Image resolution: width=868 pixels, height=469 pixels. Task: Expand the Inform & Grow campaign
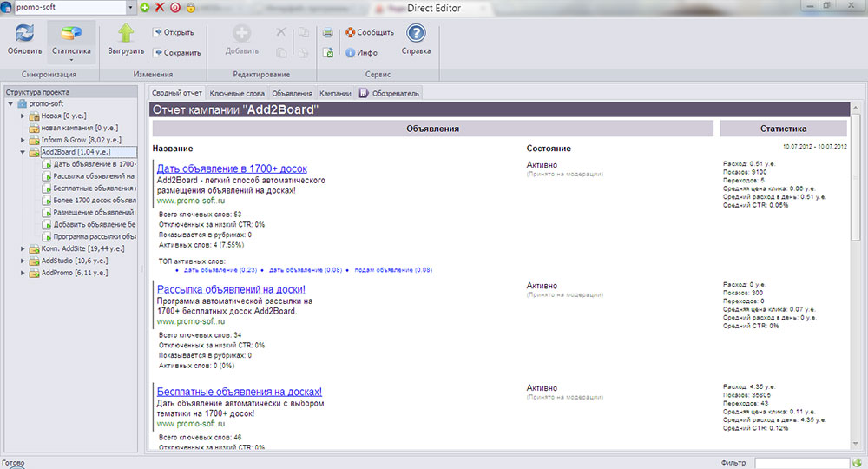23,140
